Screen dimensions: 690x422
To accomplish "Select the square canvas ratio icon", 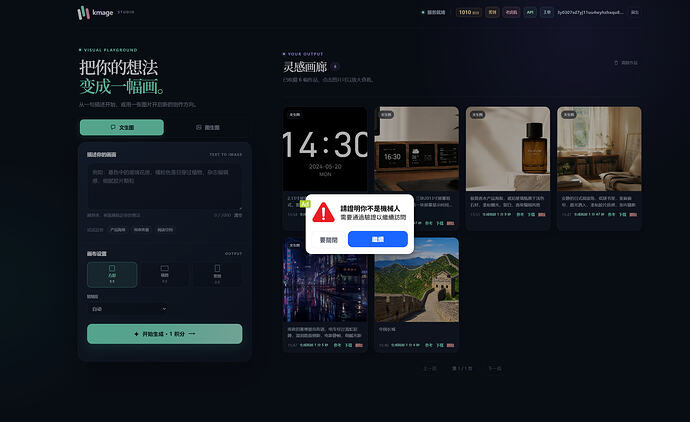I will (x=112, y=268).
